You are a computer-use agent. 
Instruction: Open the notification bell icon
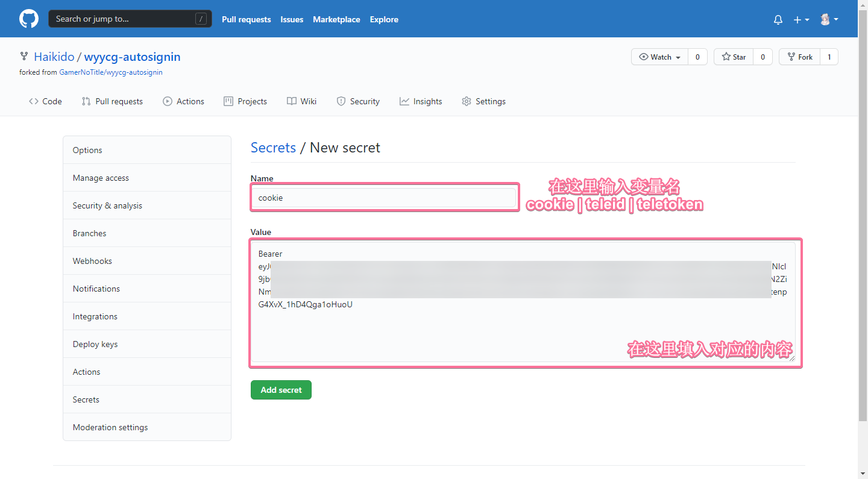point(778,19)
